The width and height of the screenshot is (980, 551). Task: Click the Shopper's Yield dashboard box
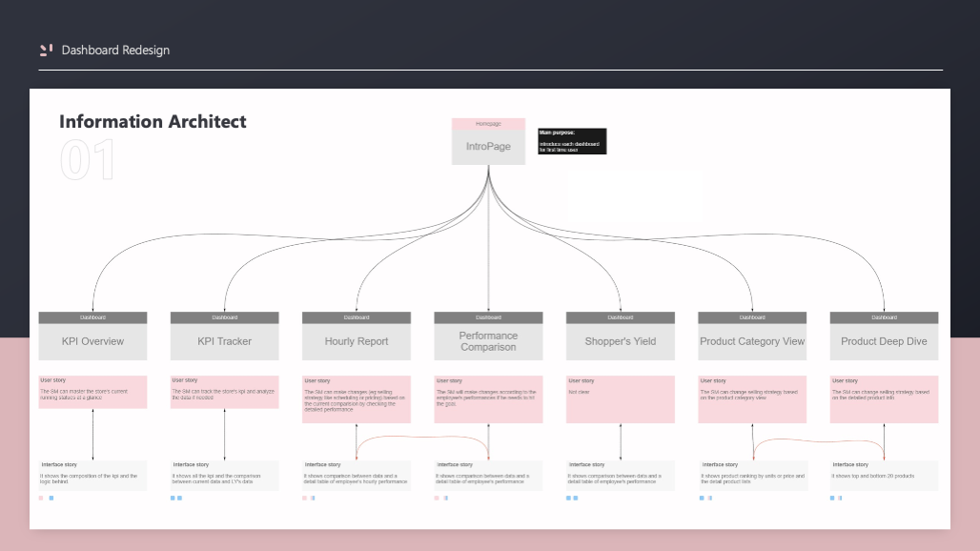[x=620, y=341]
